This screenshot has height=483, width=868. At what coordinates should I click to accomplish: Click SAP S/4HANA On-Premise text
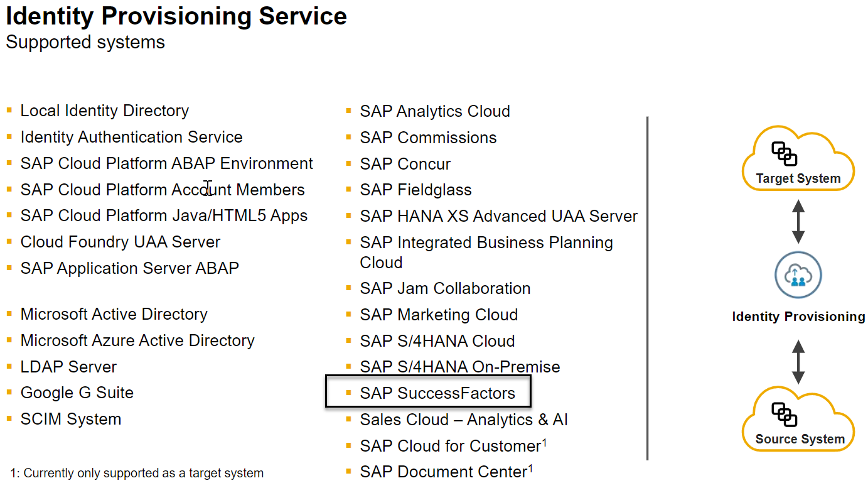coord(460,367)
